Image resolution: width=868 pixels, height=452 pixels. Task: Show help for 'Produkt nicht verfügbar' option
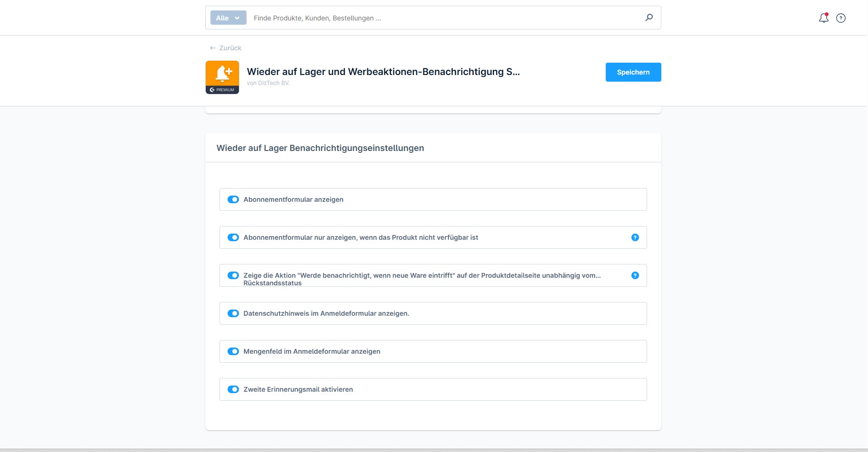pos(635,237)
